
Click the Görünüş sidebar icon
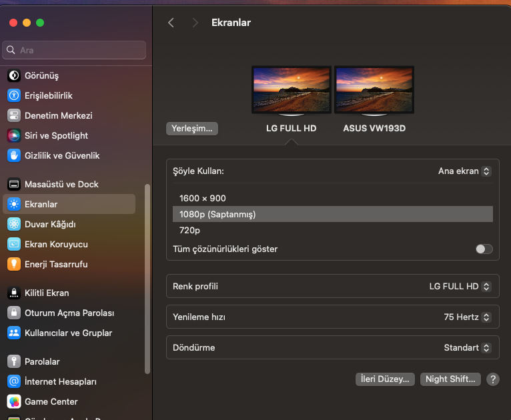point(14,75)
